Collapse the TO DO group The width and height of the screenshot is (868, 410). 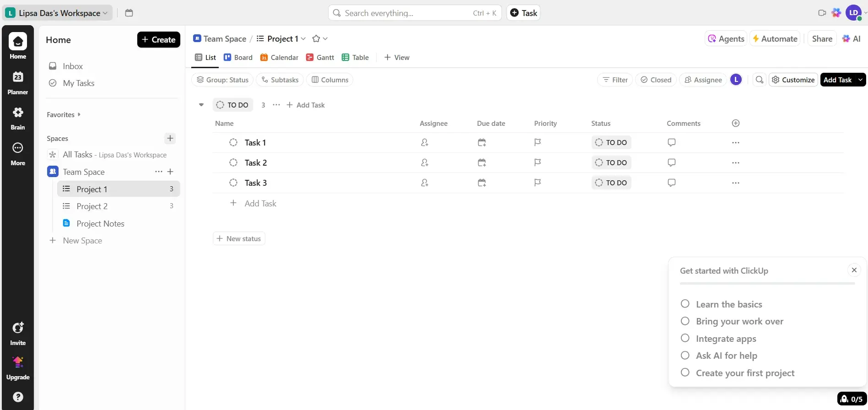coord(201,105)
